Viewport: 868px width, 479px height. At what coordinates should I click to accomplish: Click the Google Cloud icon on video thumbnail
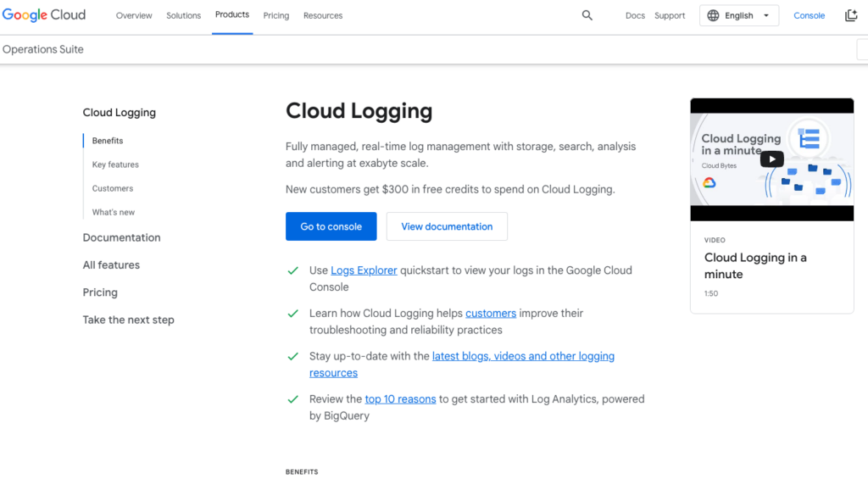point(709,183)
